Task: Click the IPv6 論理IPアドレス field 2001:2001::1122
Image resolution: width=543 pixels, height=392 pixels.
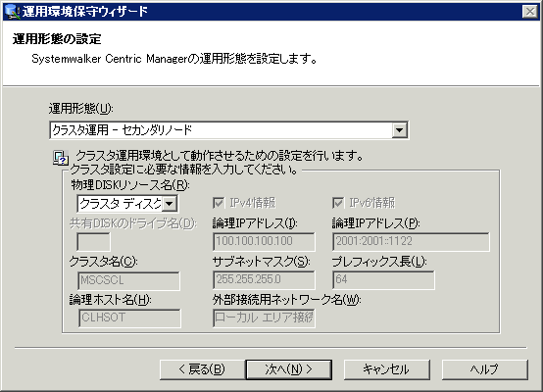Action: 411,241
